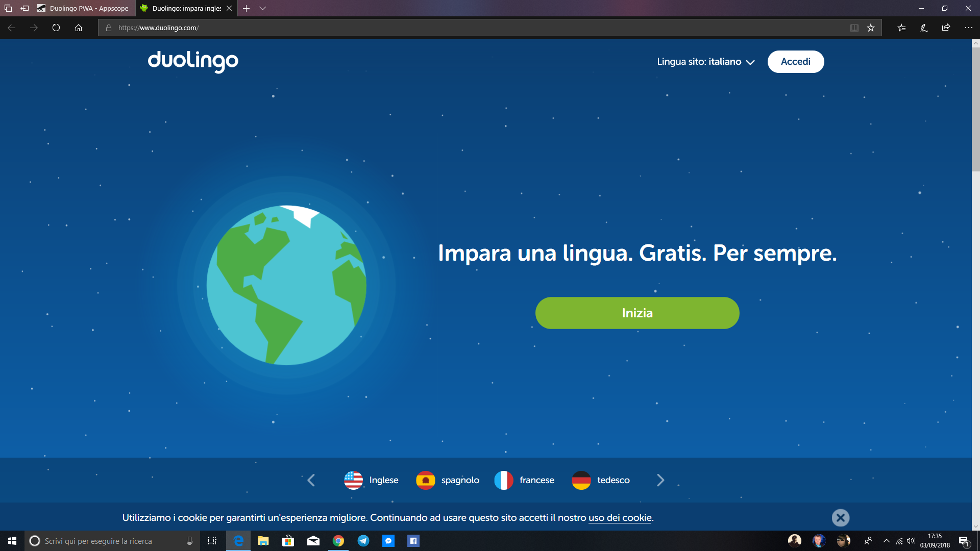The height and width of the screenshot is (551, 980).
Task: Show tabs you've set aside
Action: pos(8,8)
